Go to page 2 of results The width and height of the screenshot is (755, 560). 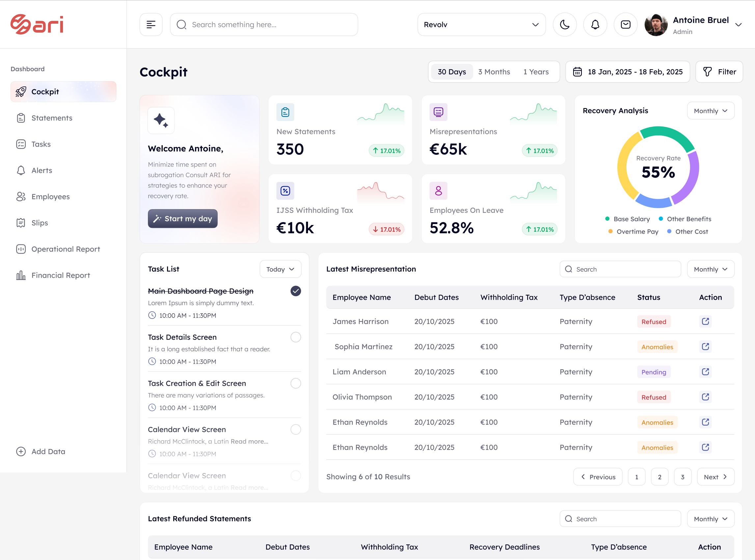(x=659, y=477)
